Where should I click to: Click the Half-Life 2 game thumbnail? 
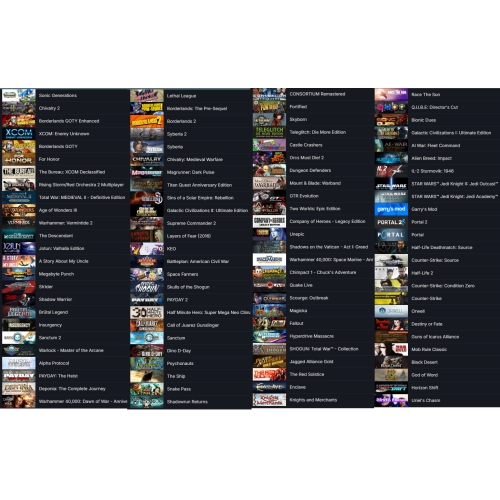(391, 273)
